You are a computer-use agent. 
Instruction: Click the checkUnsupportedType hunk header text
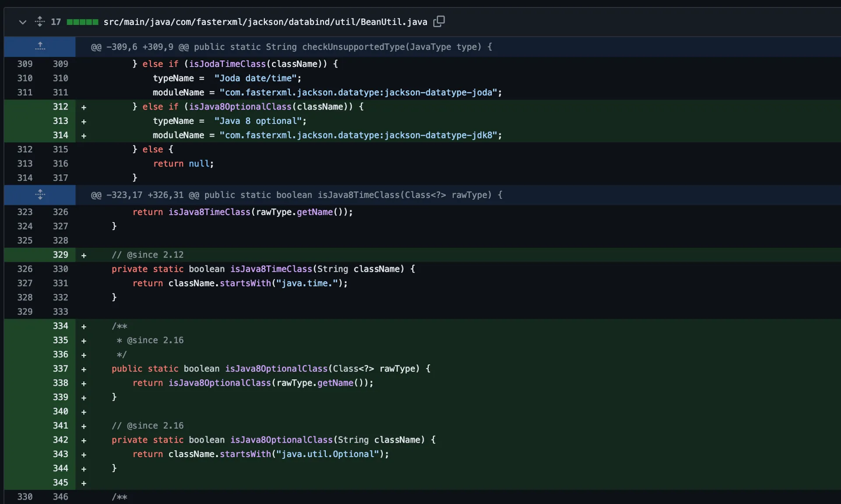[x=291, y=47]
